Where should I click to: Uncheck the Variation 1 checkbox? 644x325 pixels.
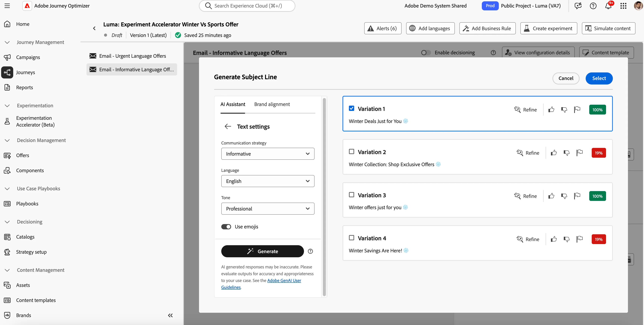pyautogui.click(x=352, y=108)
